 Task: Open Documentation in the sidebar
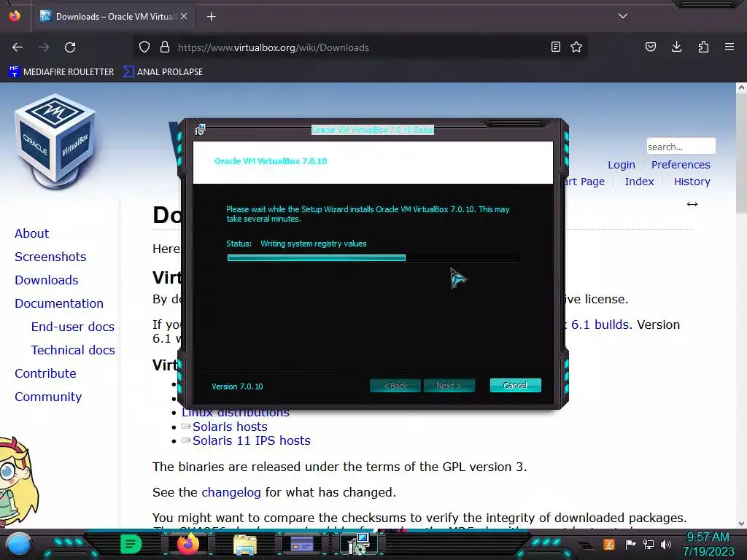tap(59, 303)
